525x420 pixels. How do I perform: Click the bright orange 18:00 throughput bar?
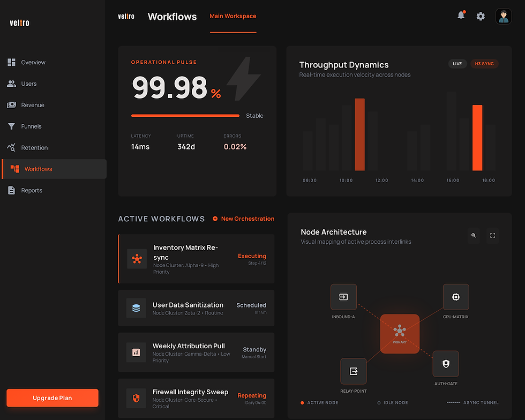(x=477, y=138)
